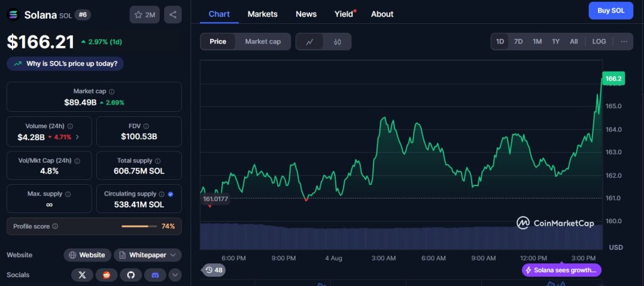The image size is (644, 286).
Task: Click the share icon next to watchlist
Action: point(173,14)
